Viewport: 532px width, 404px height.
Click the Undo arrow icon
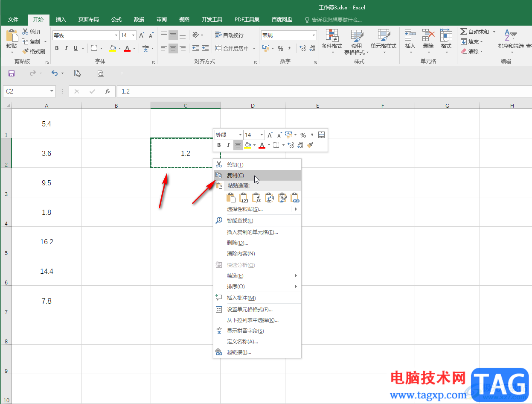54,73
